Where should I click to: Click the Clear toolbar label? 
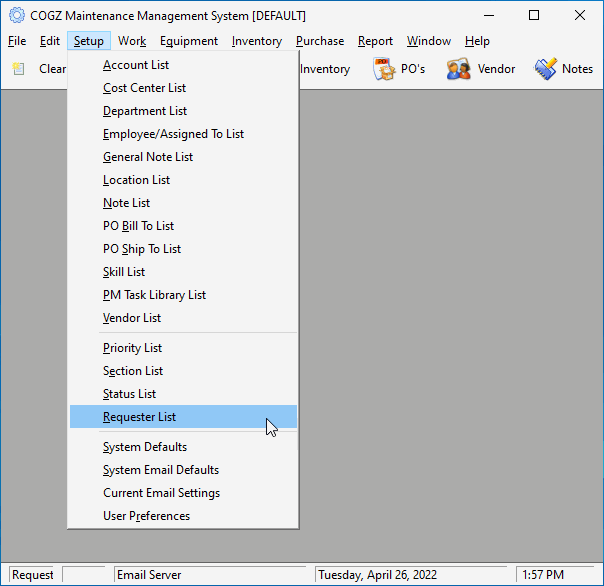tap(52, 69)
